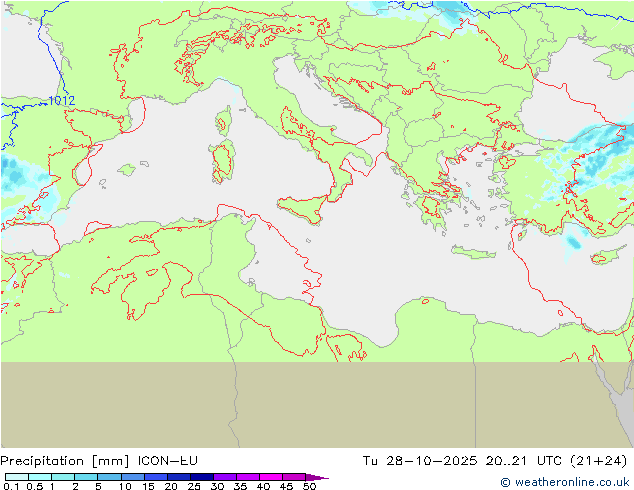Viewport: 634px width, 490px height.
Task: Click the 25–30 mm dark navy swatch
Action: pos(202,477)
